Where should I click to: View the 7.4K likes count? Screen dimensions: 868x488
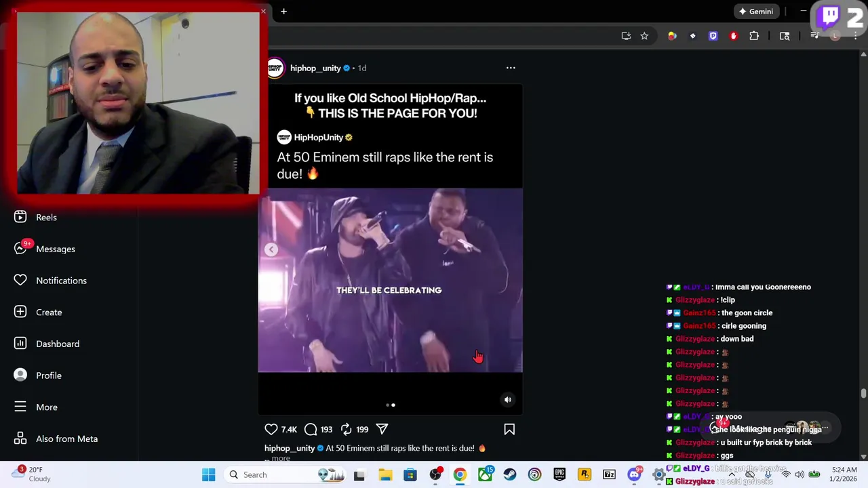289,430
